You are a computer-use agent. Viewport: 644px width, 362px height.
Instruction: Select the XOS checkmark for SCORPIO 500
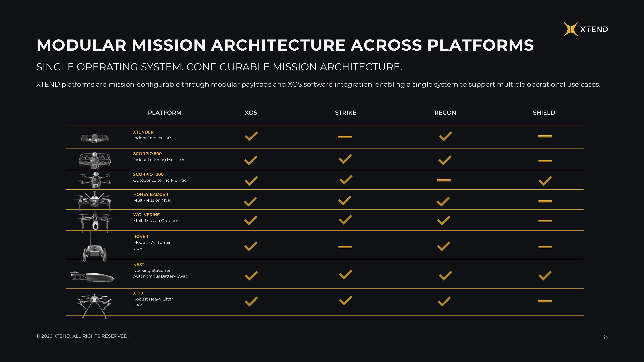pos(251,160)
